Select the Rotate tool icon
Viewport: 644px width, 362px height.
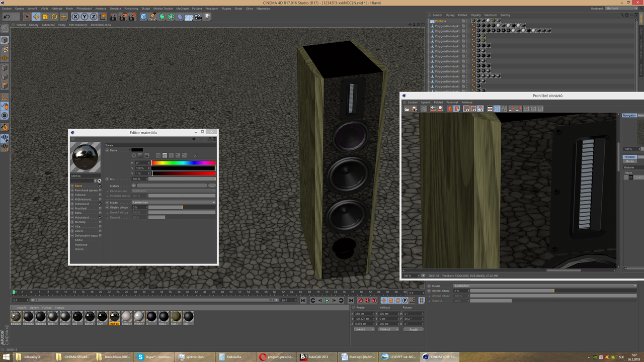[x=54, y=17]
